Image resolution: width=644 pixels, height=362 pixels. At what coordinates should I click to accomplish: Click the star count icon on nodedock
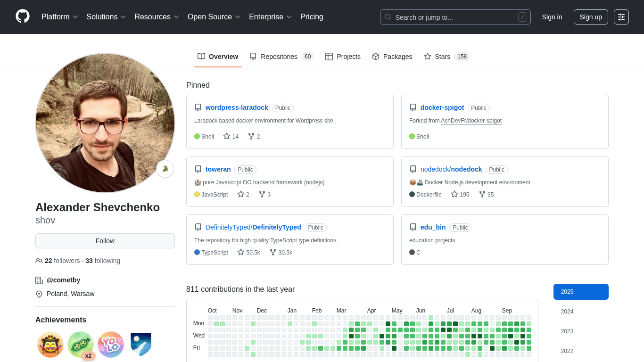[x=454, y=194]
